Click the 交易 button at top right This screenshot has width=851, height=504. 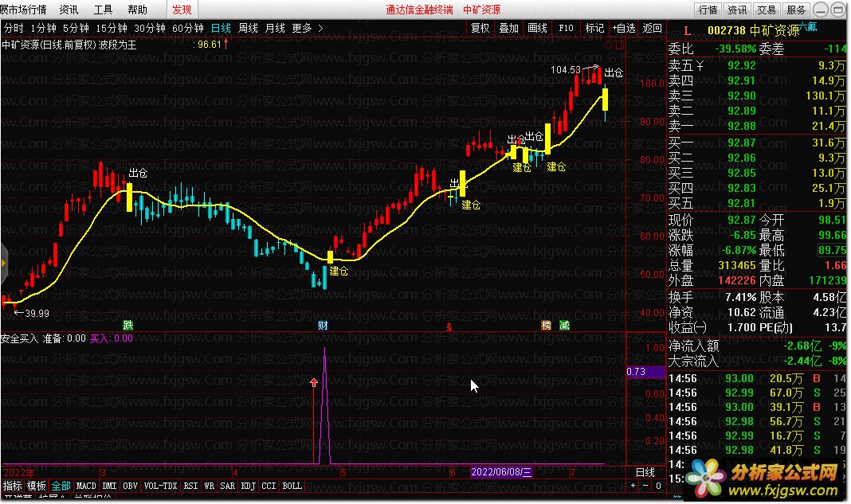click(766, 10)
